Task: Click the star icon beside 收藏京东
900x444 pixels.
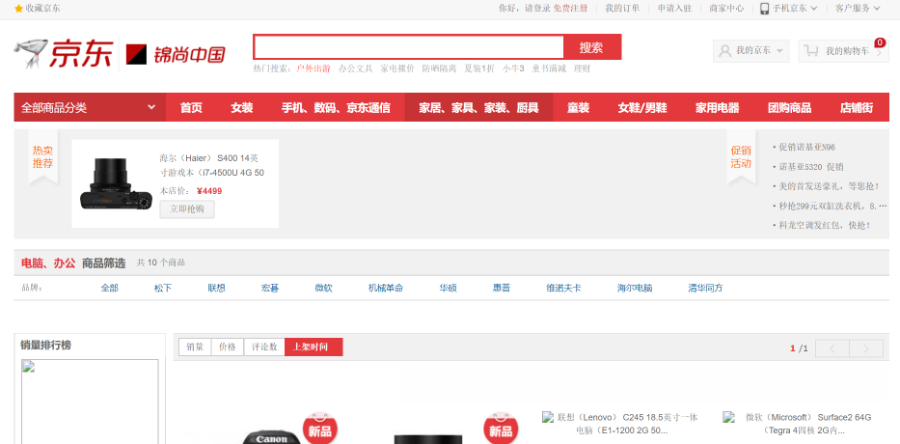Action: coord(18,9)
